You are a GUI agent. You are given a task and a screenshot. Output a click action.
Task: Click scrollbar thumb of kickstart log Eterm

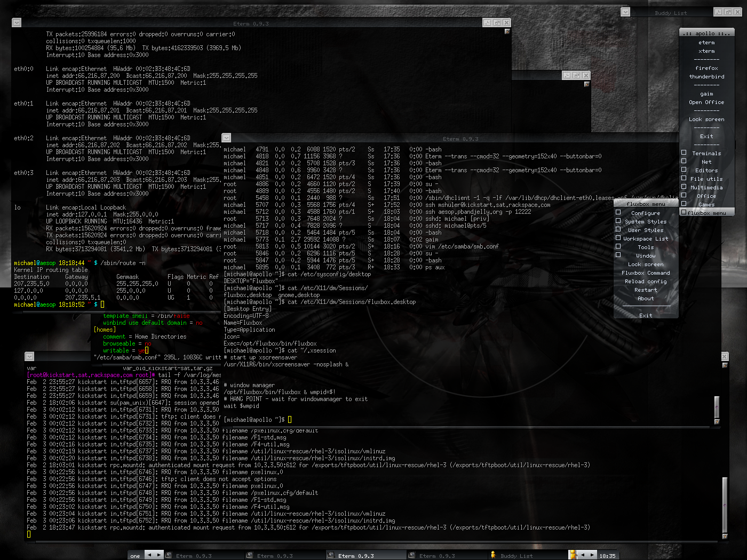(725, 504)
